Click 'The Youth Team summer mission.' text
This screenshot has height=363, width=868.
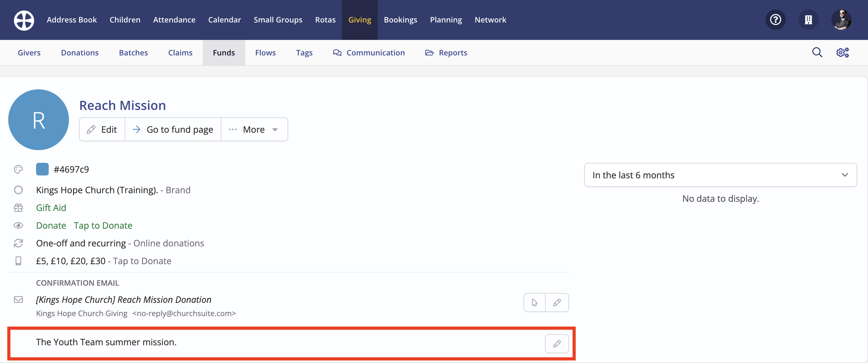[x=106, y=342]
